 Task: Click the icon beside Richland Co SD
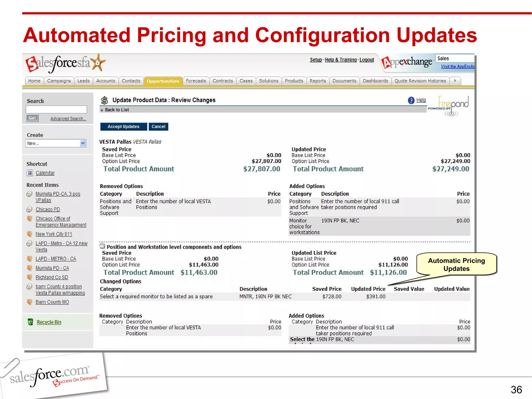[x=30, y=277]
